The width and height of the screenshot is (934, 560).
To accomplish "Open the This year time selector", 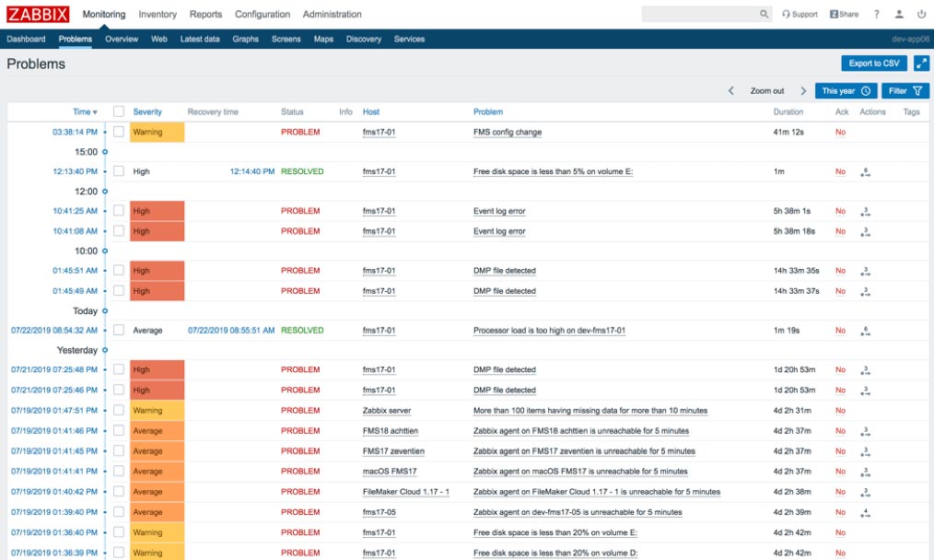I will coord(846,90).
